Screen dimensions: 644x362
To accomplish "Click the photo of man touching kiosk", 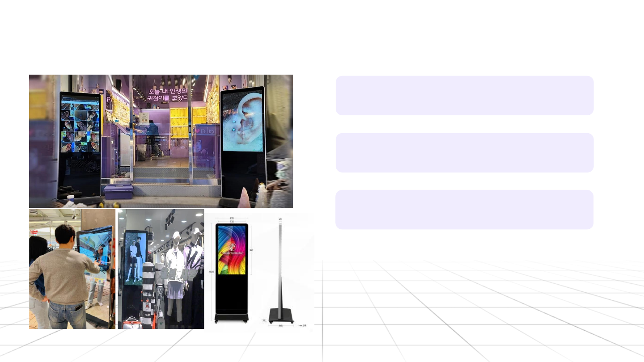I will [x=72, y=269].
